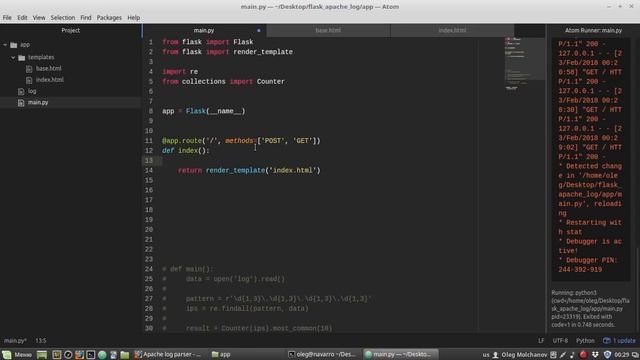Select the app folder in project tree
Image resolution: width=640 pixels, height=360 pixels.
[x=25, y=45]
